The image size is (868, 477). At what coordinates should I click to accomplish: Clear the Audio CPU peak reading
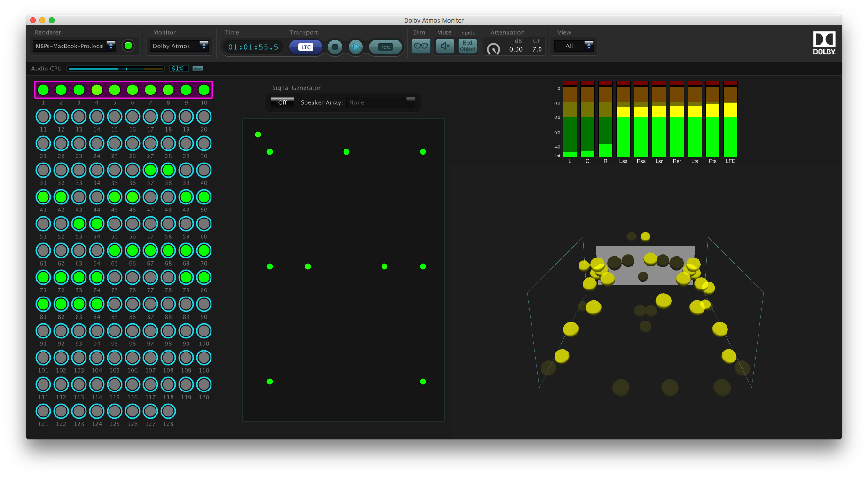(197, 69)
